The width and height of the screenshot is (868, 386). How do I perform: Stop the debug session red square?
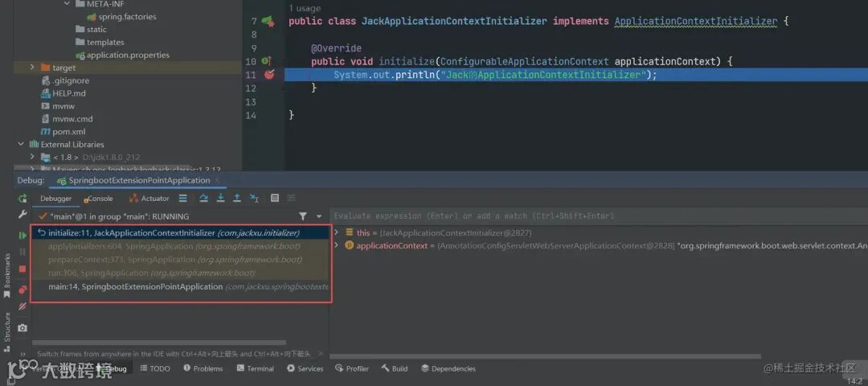23,269
